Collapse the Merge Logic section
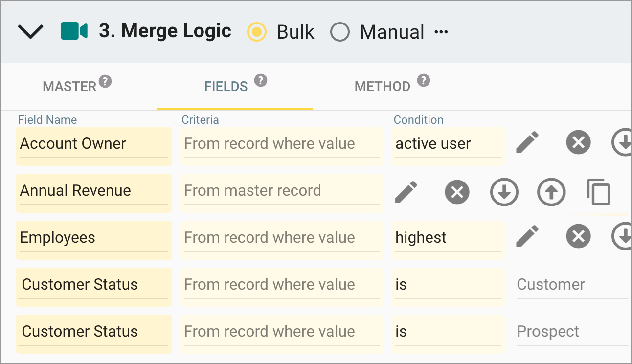The width and height of the screenshot is (632, 364). point(30,31)
